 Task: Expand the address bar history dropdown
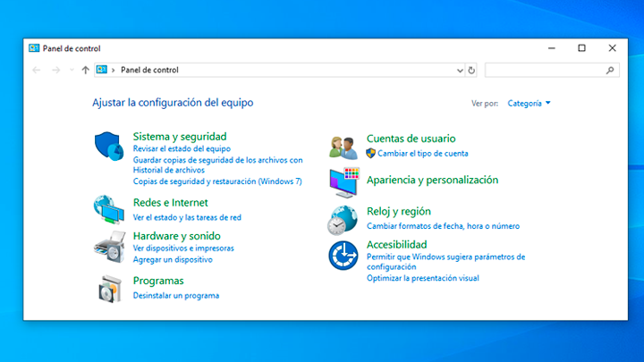(460, 70)
